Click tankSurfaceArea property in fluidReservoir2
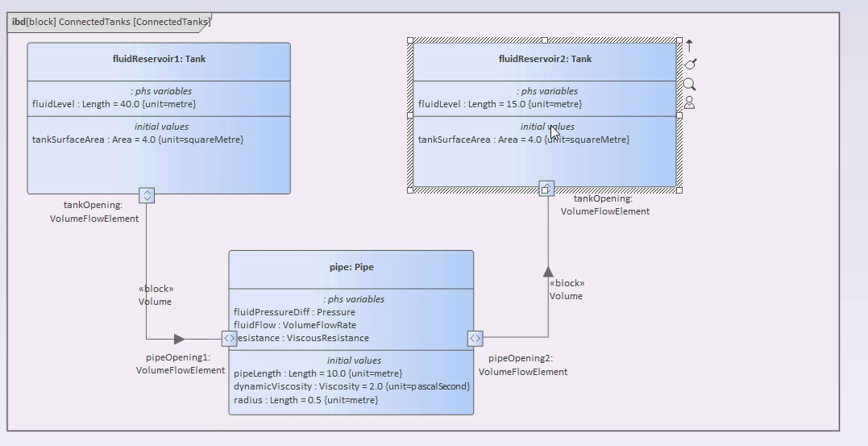The height and width of the screenshot is (446, 868). click(x=524, y=140)
